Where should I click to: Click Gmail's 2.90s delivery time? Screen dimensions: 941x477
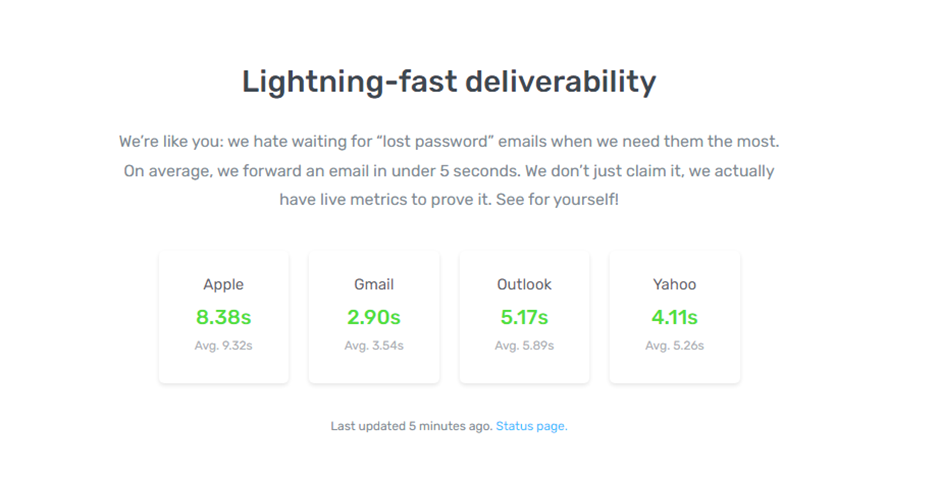tap(374, 318)
